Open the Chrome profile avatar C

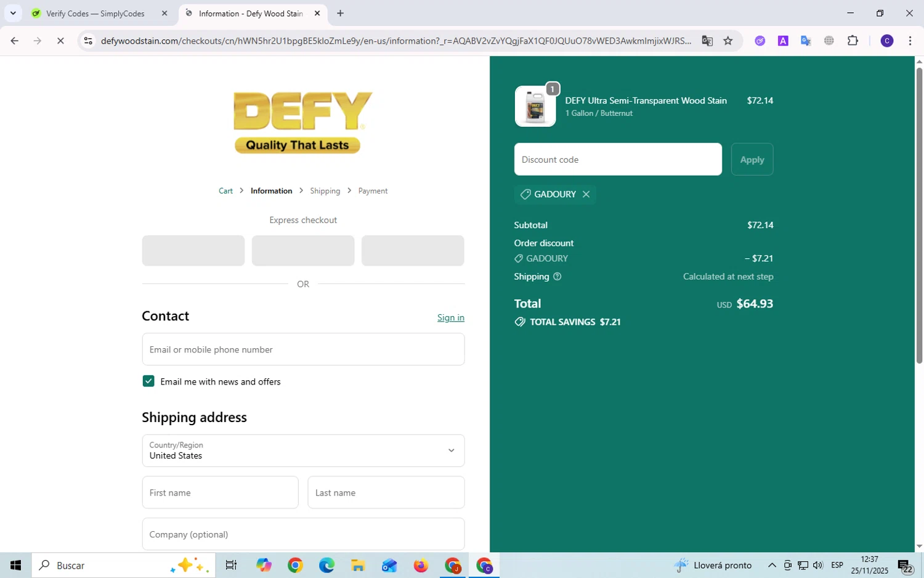887,41
